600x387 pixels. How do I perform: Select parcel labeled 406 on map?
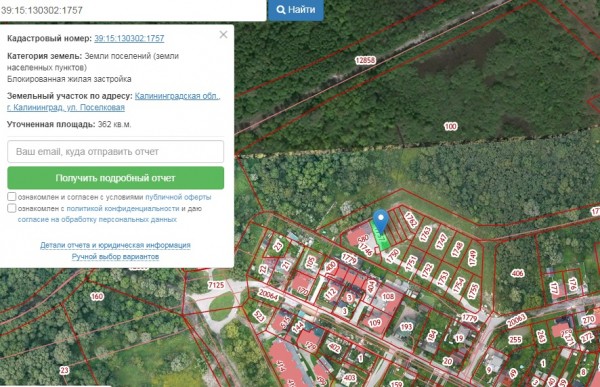(517, 273)
